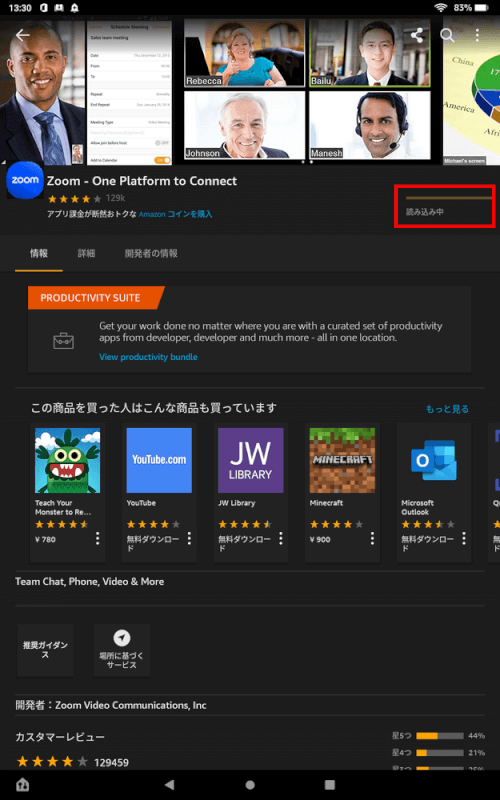Tap 無料ダウンロード under YouTube
Screen dimensions: 500x800
tap(153, 543)
